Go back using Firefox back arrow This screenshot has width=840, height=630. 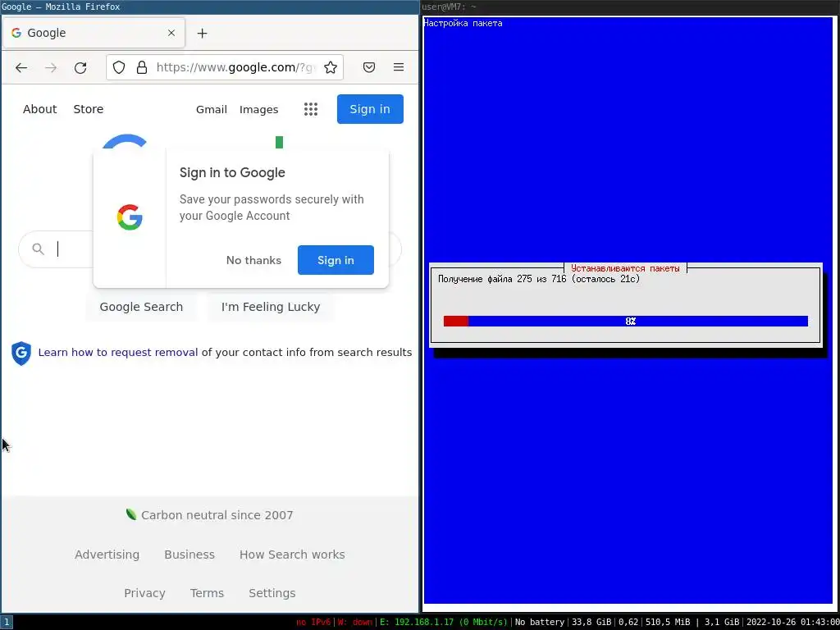tap(21, 67)
